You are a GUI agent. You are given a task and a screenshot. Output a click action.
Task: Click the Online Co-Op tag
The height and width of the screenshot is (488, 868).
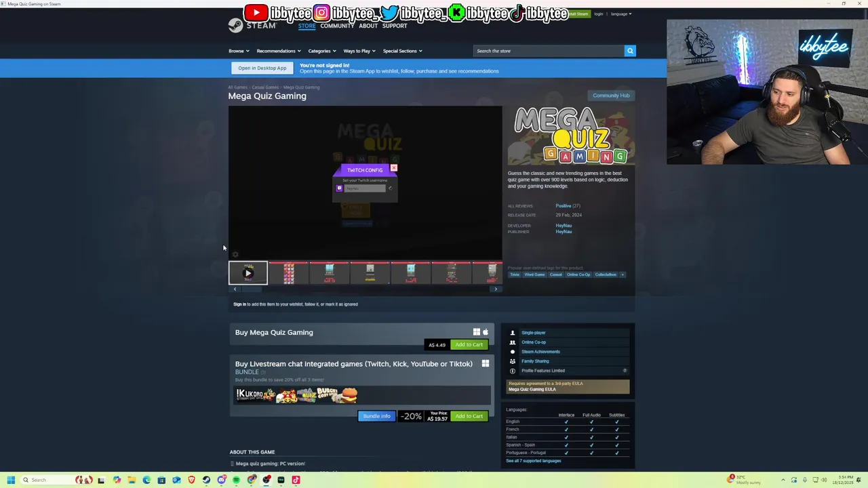tap(578, 274)
